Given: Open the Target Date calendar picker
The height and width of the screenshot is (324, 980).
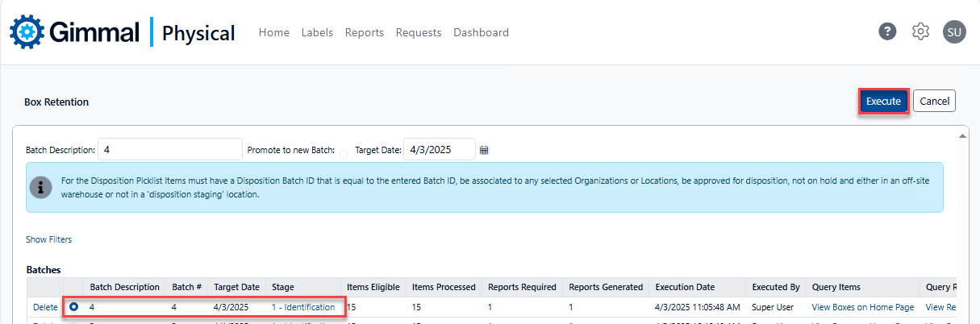Looking at the screenshot, I should click(484, 150).
